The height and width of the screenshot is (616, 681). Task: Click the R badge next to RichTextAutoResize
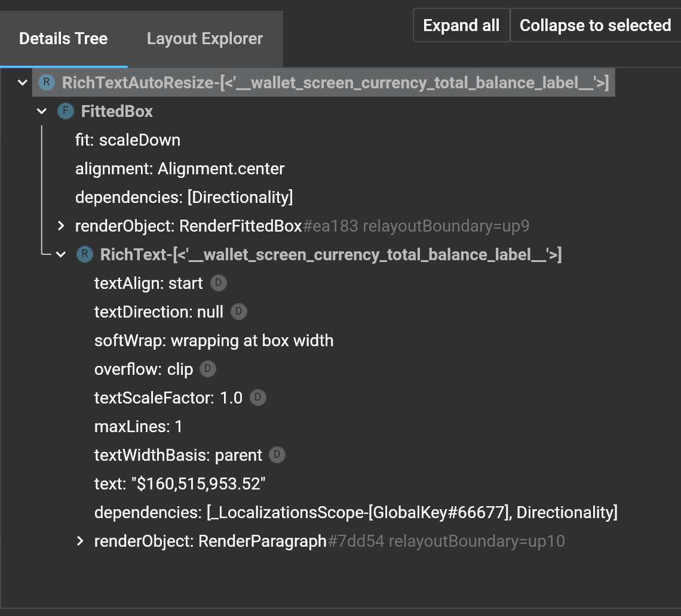coord(47,83)
